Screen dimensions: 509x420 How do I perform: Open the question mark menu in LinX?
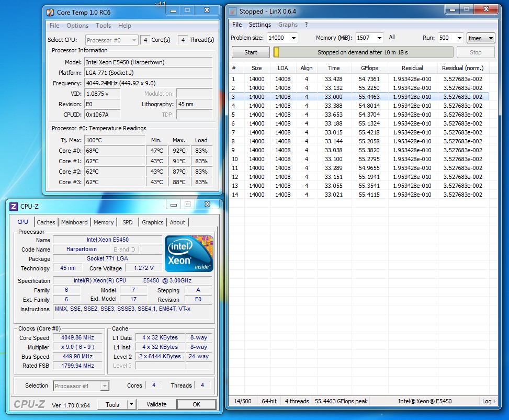coord(306,25)
